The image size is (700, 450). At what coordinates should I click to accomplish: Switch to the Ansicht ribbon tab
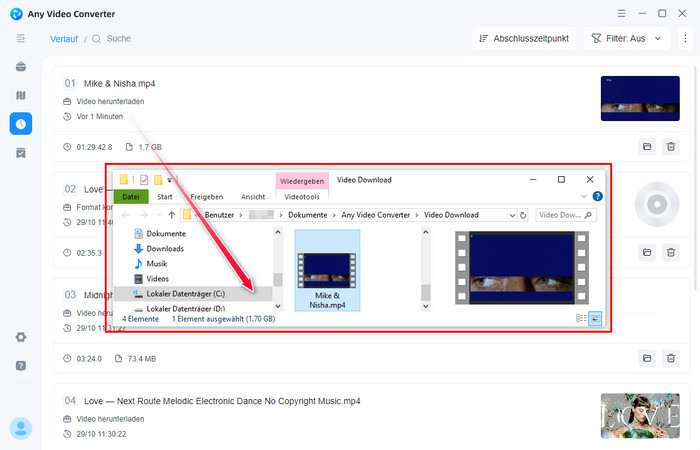[x=253, y=197]
